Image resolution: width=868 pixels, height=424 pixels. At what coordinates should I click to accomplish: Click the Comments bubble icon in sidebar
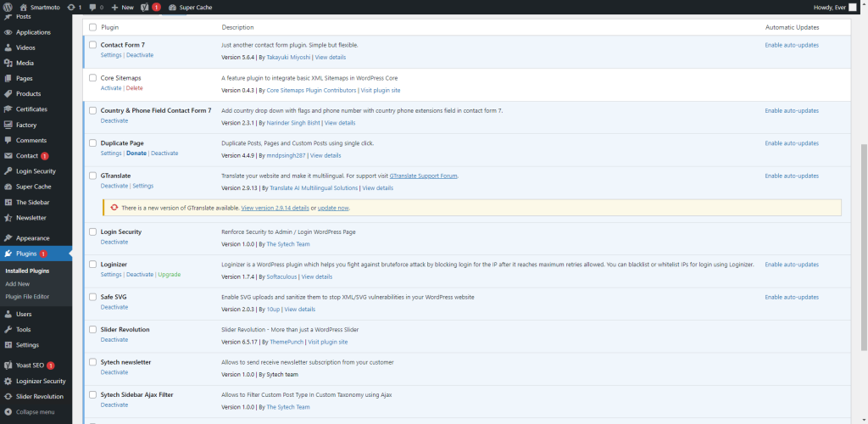tap(8, 141)
